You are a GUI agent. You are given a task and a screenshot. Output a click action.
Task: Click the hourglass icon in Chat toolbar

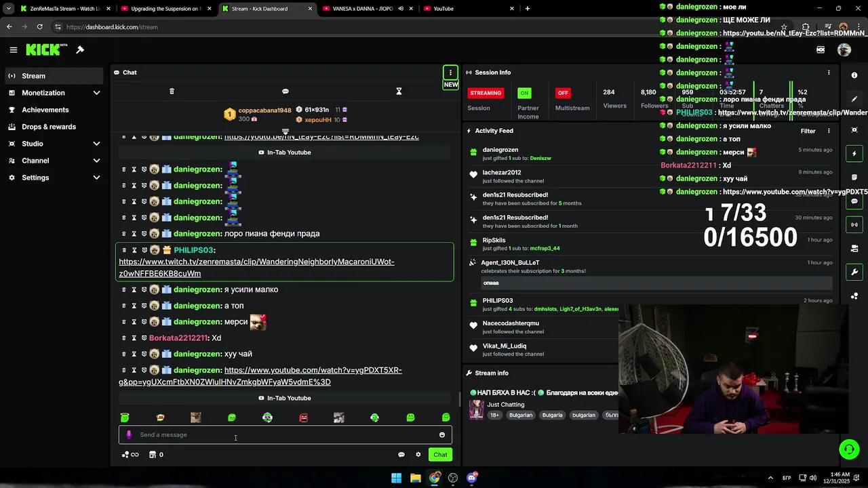click(399, 91)
